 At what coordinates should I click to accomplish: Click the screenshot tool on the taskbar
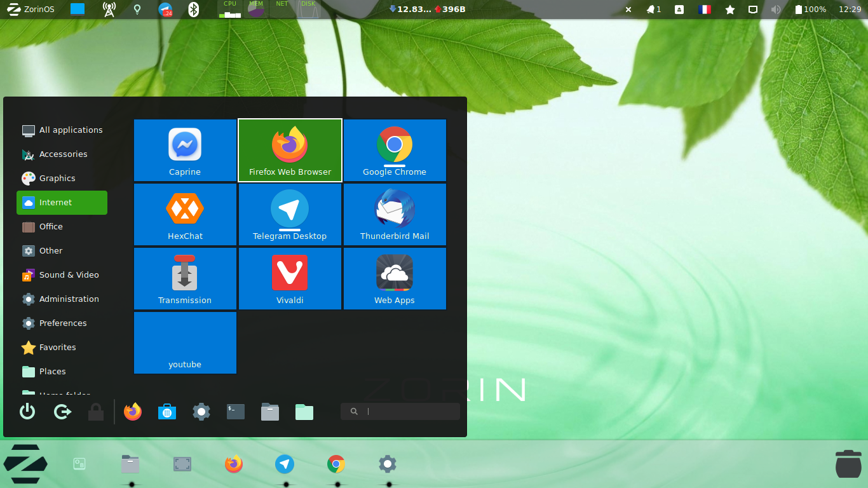click(182, 464)
